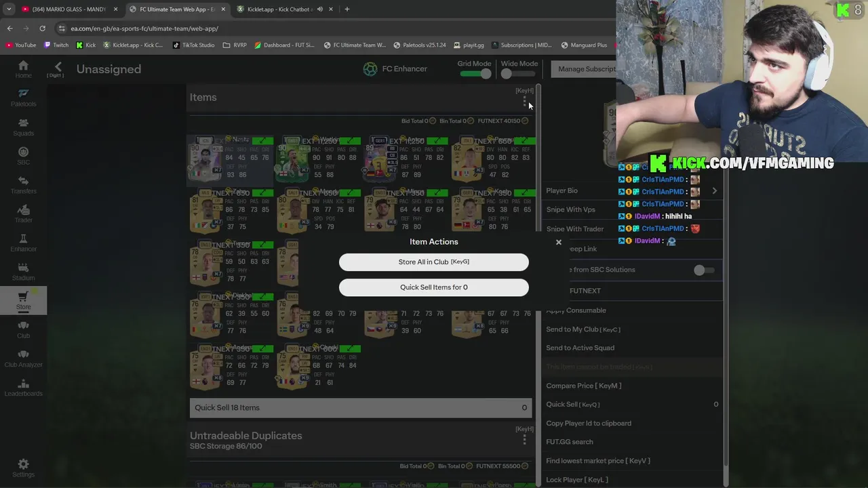868x488 pixels.
Task: Open the Trader sidebar item
Action: coord(23,213)
